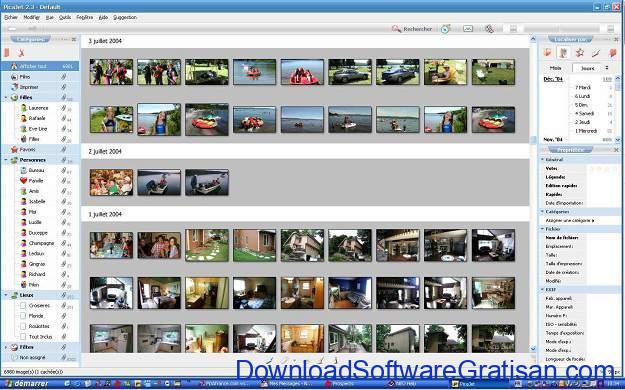Check the Croisières checkbox under Lieux
This screenshot has height=390, width=625.
pyautogui.click(x=23, y=305)
